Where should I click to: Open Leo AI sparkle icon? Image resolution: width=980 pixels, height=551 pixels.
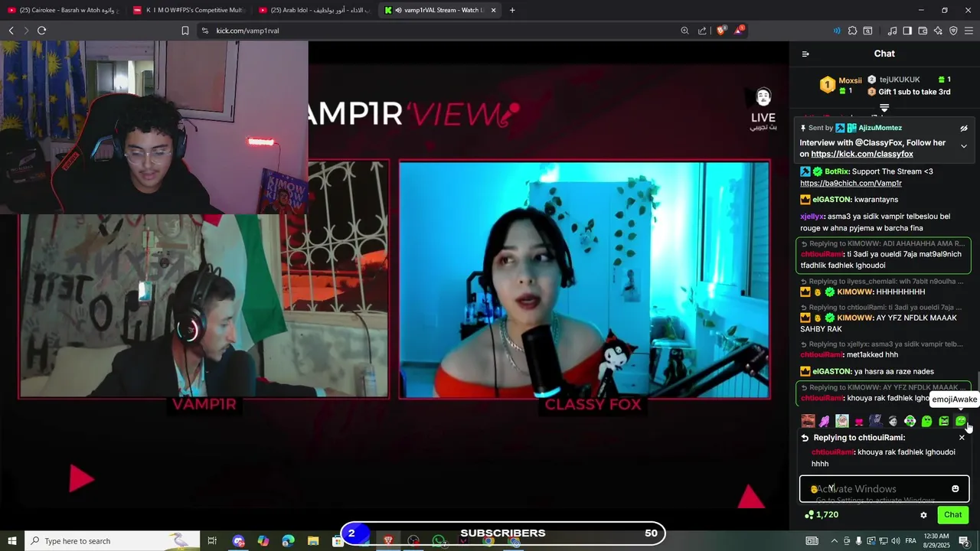pos(938,31)
